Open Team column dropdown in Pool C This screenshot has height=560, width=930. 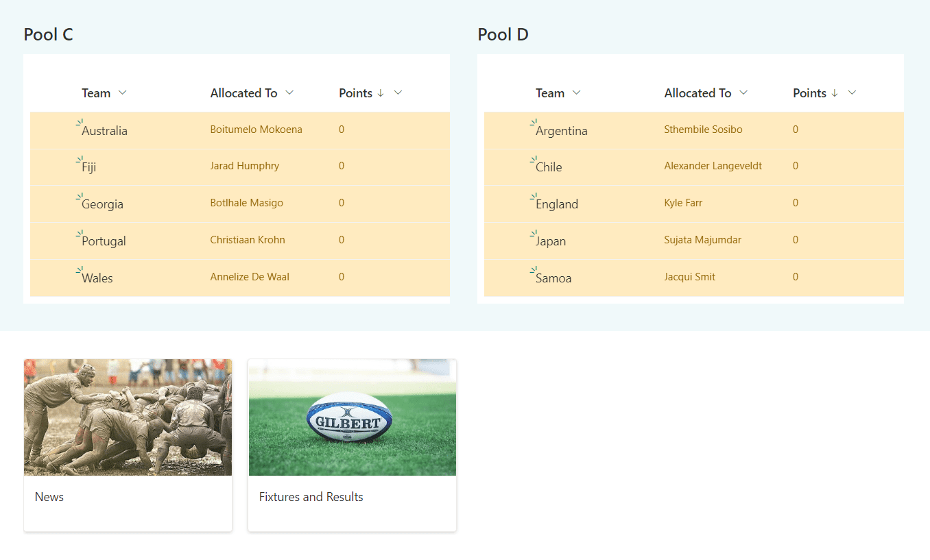pos(123,93)
